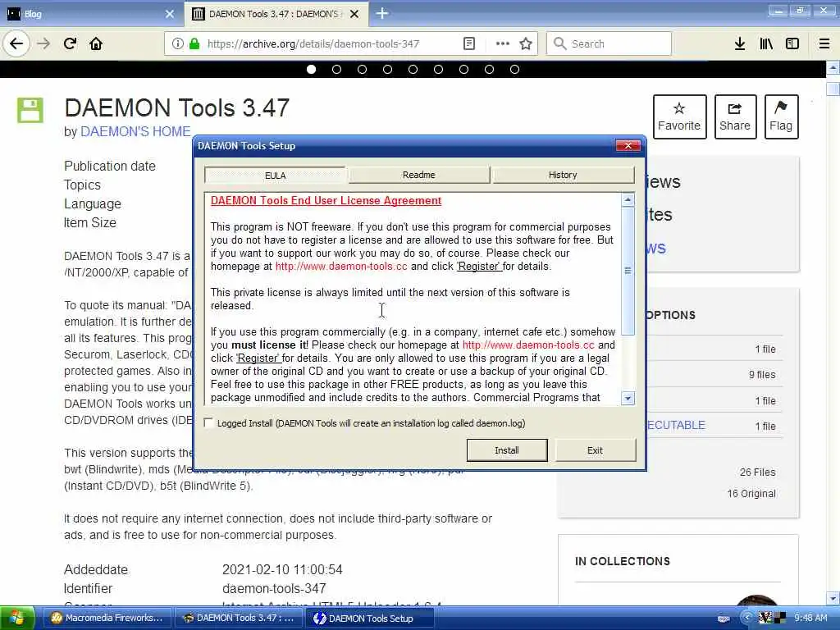Open the browser home page icon
Viewport: 840px width, 630px height.
(x=96, y=43)
